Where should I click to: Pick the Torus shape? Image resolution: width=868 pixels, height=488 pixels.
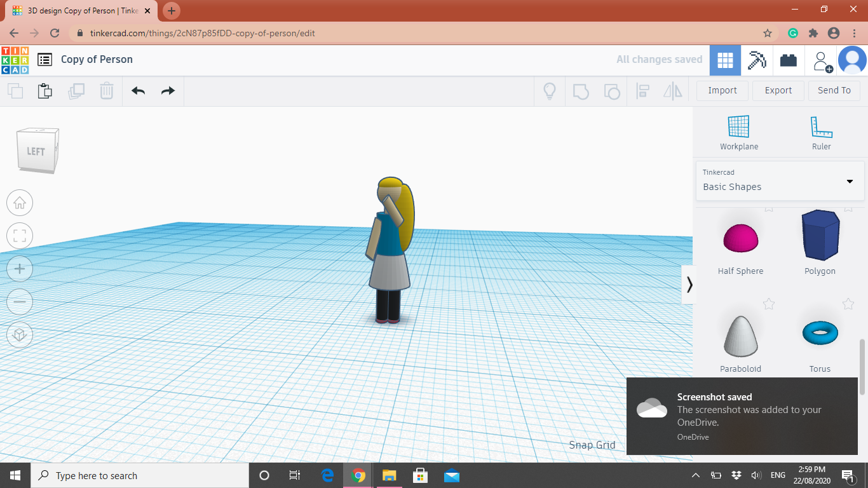[820, 332]
